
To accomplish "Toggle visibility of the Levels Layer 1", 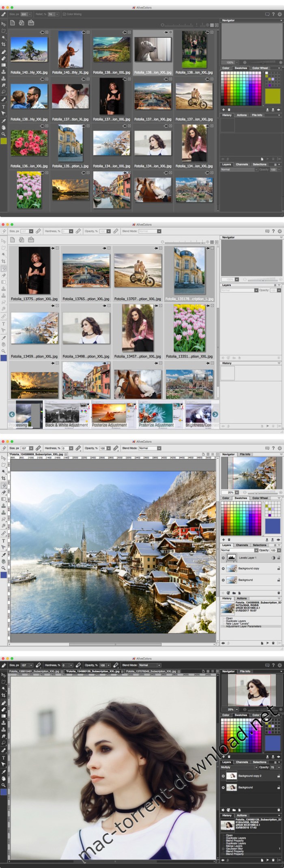I will (x=223, y=558).
